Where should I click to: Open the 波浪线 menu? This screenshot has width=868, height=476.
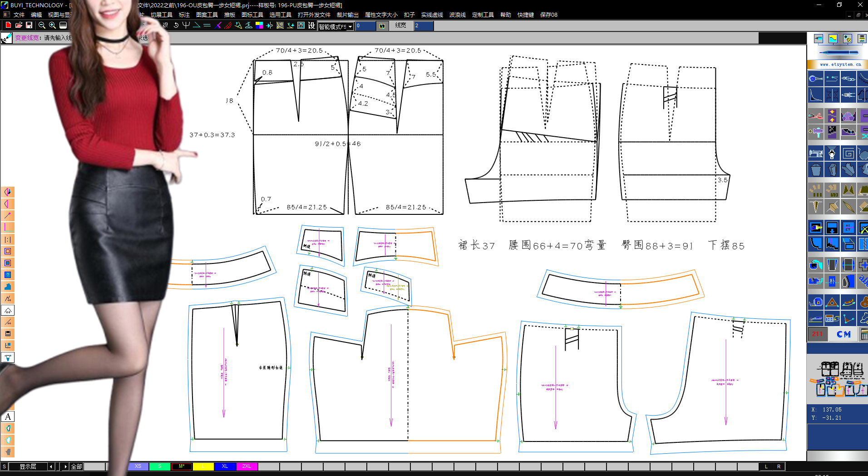(458, 15)
